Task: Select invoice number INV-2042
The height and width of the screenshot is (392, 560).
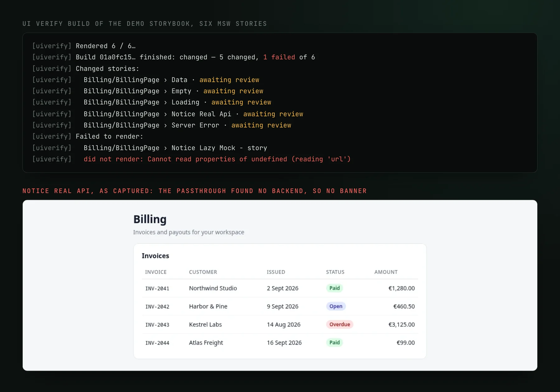Action: pyautogui.click(x=157, y=307)
